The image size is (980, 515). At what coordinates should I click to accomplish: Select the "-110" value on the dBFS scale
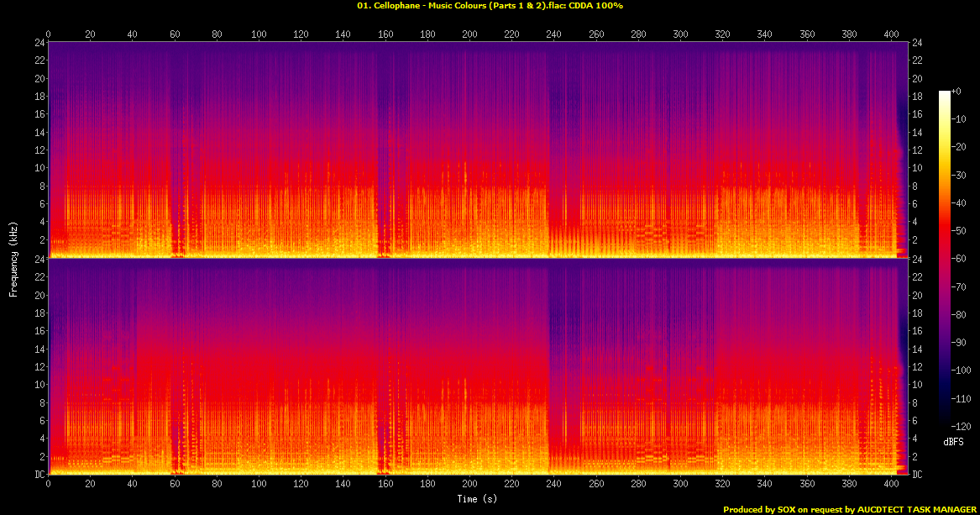pos(962,398)
